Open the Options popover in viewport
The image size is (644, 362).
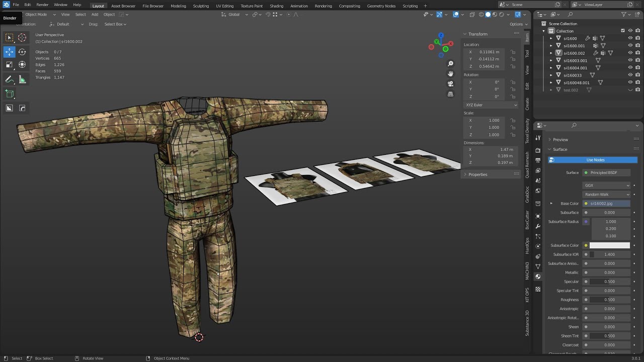pyautogui.click(x=518, y=24)
